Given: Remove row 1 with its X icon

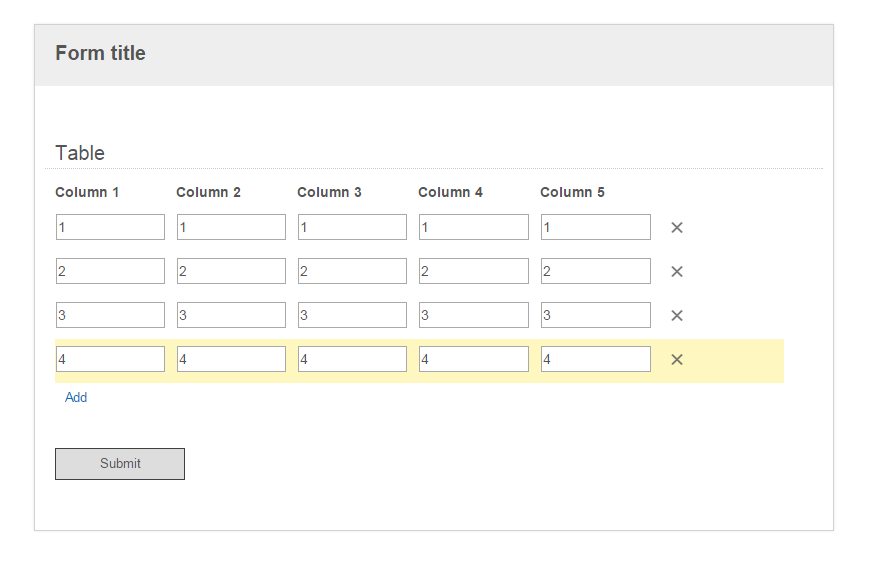Looking at the screenshot, I should click(x=676, y=227).
